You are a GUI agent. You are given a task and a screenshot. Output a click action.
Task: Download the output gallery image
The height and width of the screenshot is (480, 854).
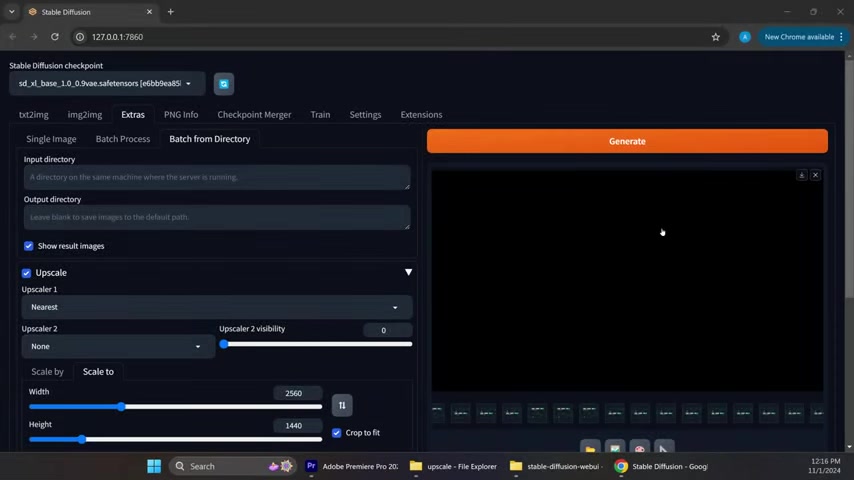(x=801, y=175)
